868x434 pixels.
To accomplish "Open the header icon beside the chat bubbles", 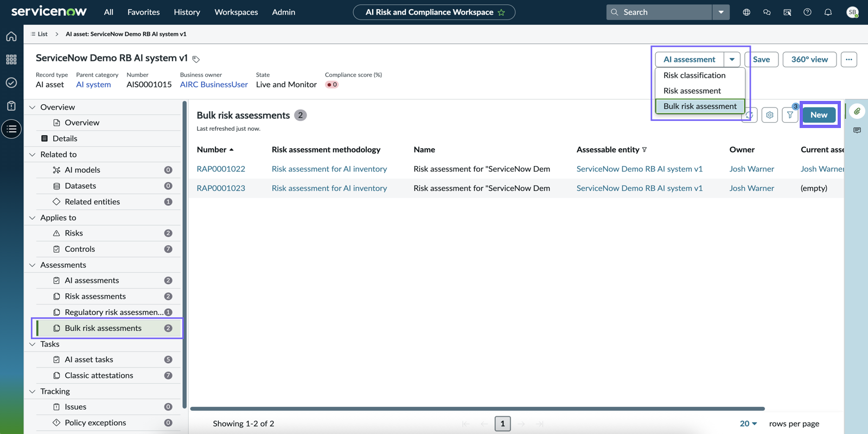I will click(787, 12).
